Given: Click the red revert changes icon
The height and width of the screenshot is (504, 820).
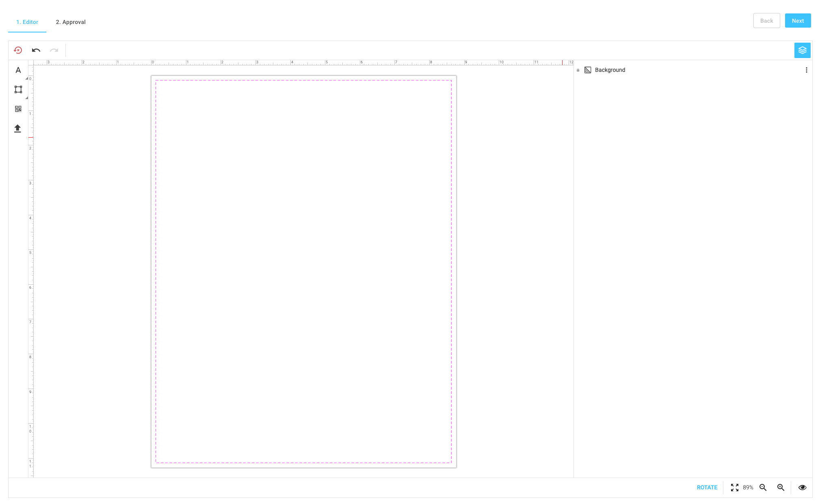Looking at the screenshot, I should click(x=18, y=50).
